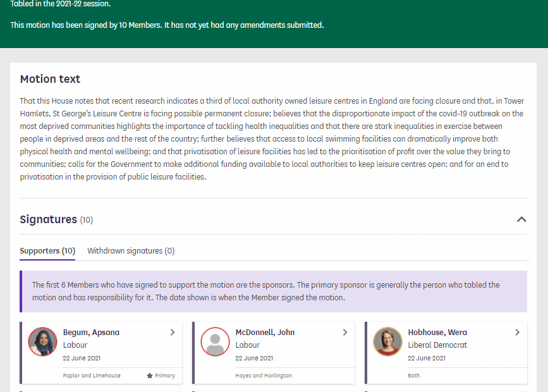The width and height of the screenshot is (548, 392).
Task: Click the arrow on Begum, Apsana card
Action: [x=173, y=333]
